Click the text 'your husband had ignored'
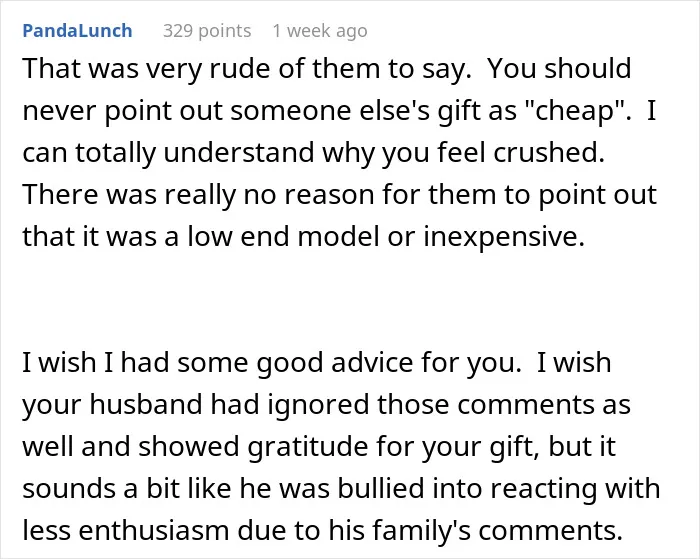Screen dimensions: 700x559 196,404
